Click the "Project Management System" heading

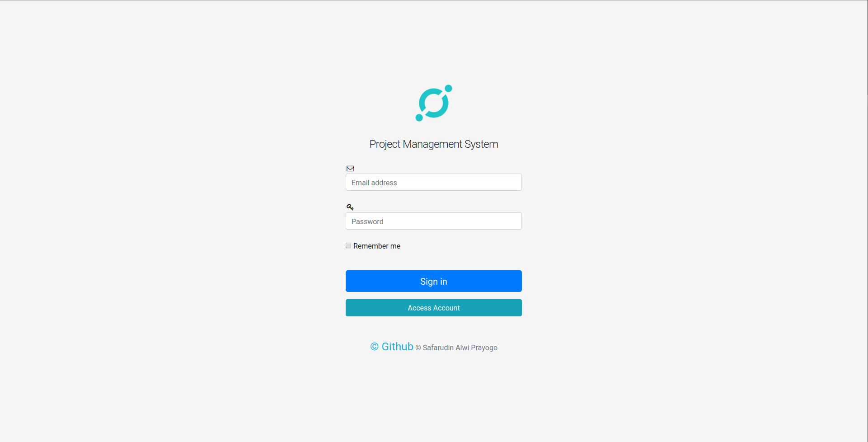coord(434,144)
